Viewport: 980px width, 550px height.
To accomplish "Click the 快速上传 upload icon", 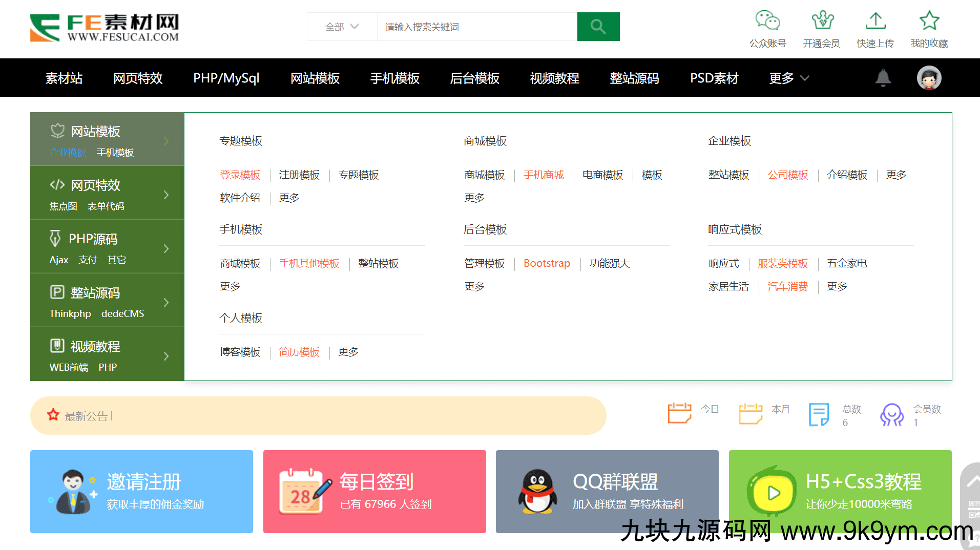I will tap(875, 21).
